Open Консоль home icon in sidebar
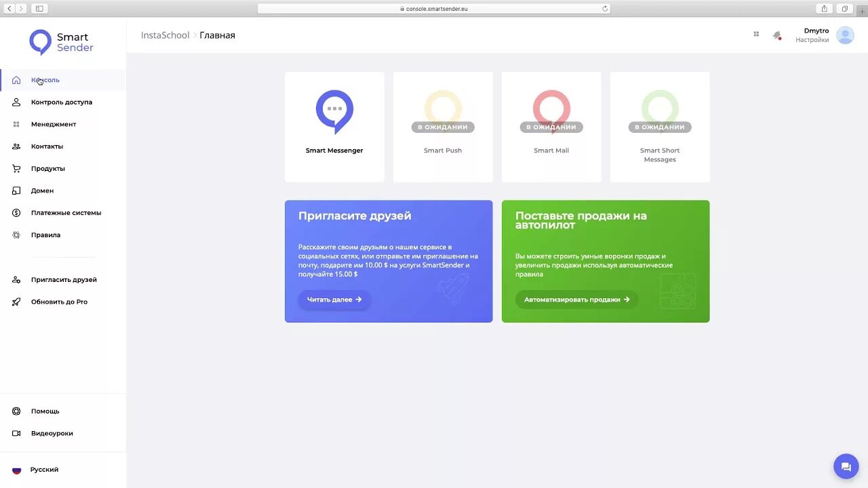The height and width of the screenshot is (488, 868). click(x=16, y=80)
